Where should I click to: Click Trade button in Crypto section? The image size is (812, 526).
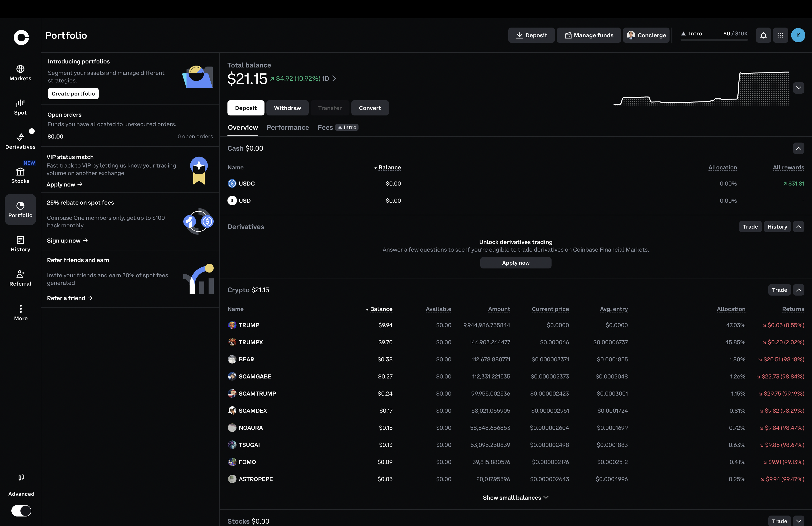[779, 290]
